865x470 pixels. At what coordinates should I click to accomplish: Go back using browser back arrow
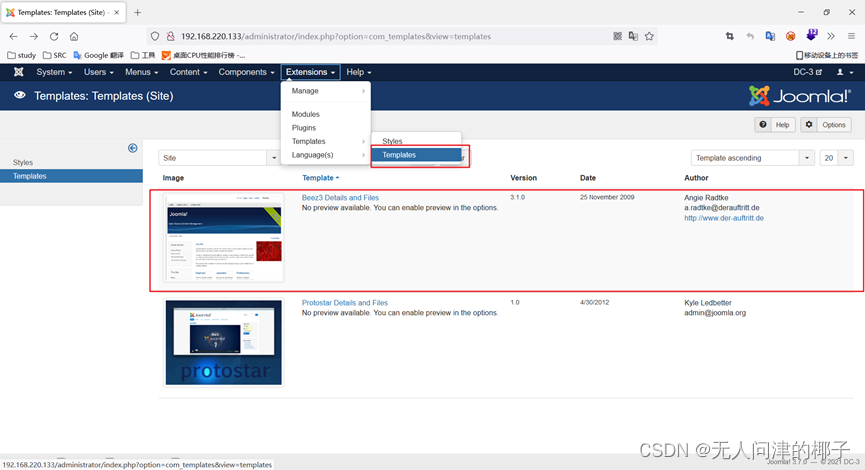click(13, 36)
